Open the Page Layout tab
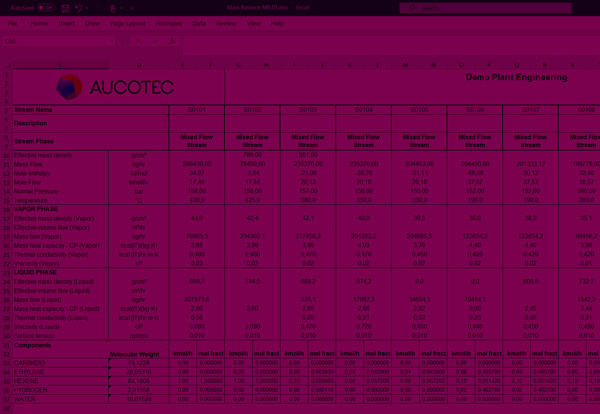 pos(128,23)
